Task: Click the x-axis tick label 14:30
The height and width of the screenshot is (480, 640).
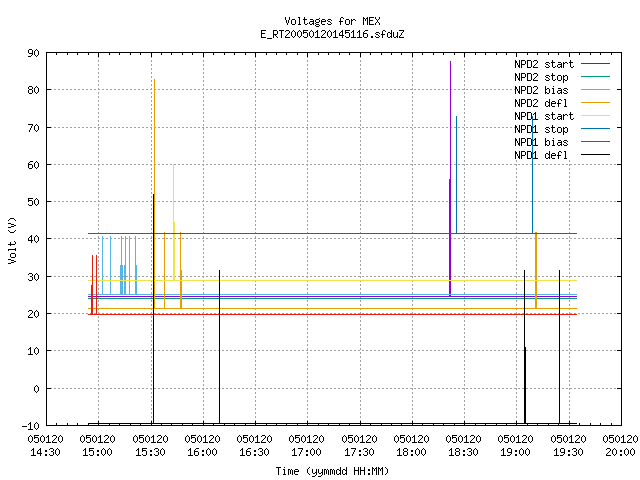Action: click(x=45, y=452)
